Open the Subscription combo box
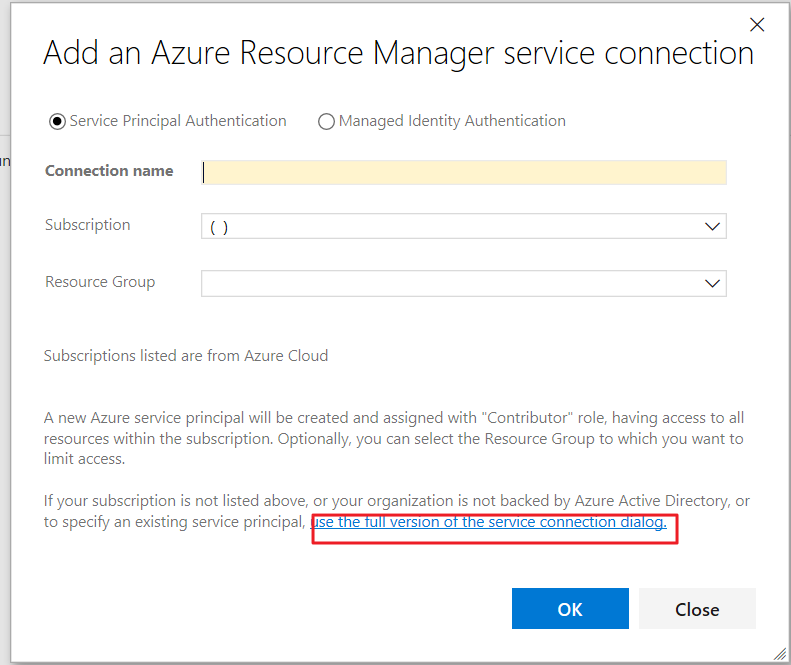791x665 pixels. click(x=450, y=227)
